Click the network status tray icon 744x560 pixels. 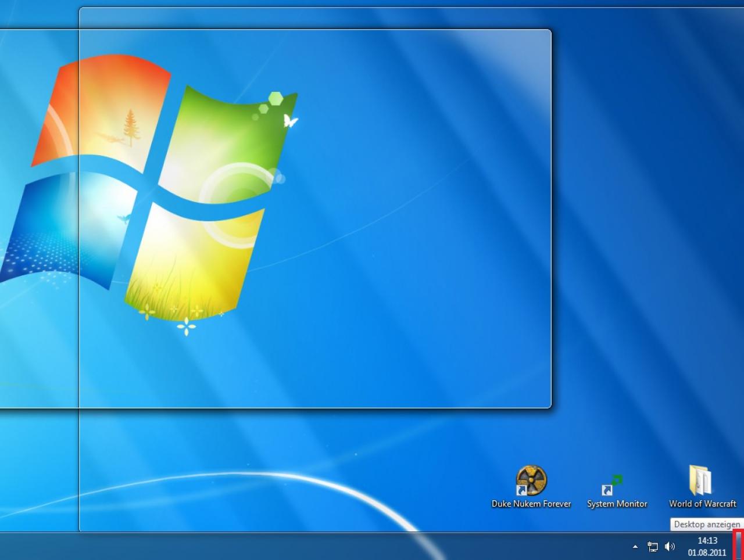(653, 547)
